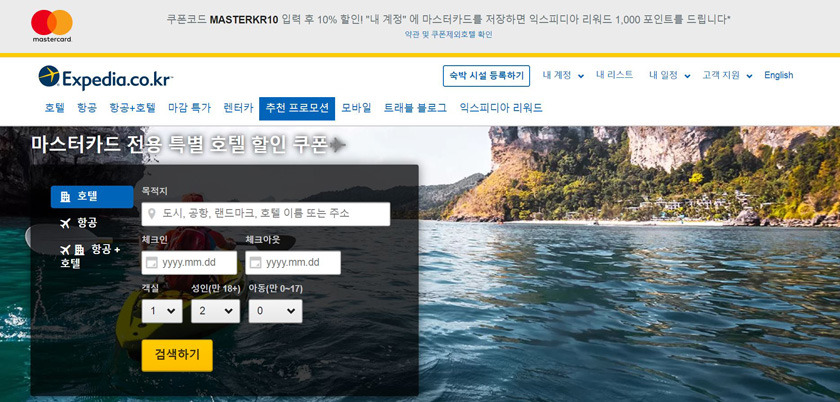The height and width of the screenshot is (402, 840).
Task: Click the 검색하기 search button
Action: (177, 355)
